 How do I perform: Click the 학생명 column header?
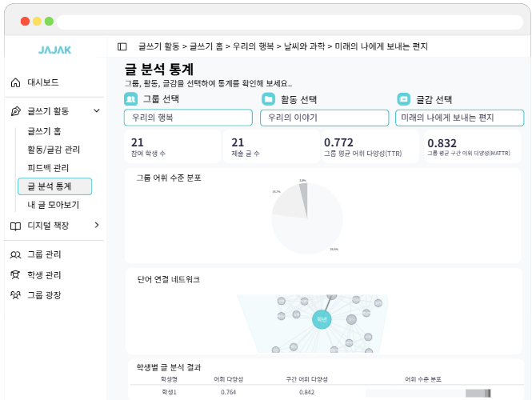point(169,379)
